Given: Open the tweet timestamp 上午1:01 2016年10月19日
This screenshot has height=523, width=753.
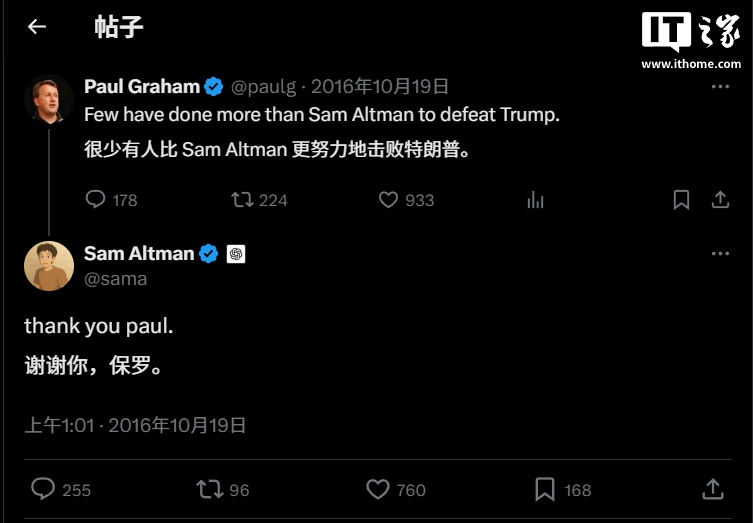Looking at the screenshot, I should 135,426.
